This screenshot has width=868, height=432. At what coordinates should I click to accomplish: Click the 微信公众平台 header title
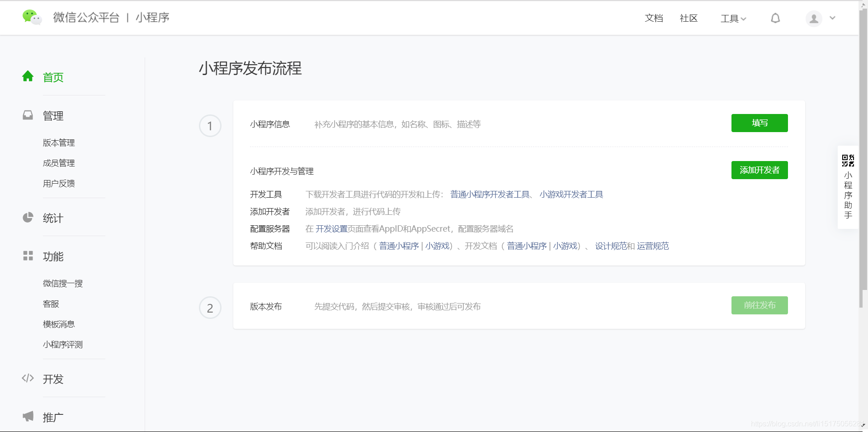86,18
